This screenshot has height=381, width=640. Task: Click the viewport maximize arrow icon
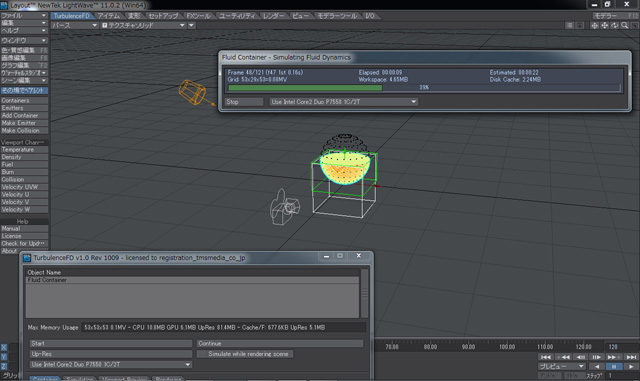(580, 25)
